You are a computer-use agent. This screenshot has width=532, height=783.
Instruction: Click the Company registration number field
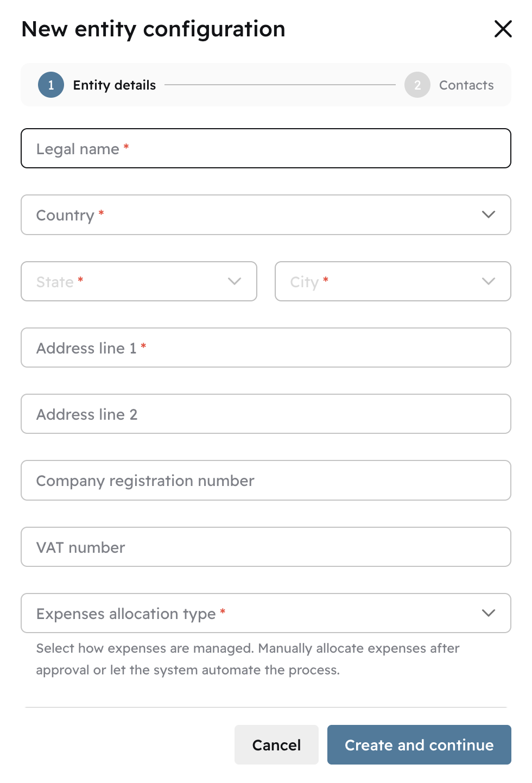[x=266, y=481]
